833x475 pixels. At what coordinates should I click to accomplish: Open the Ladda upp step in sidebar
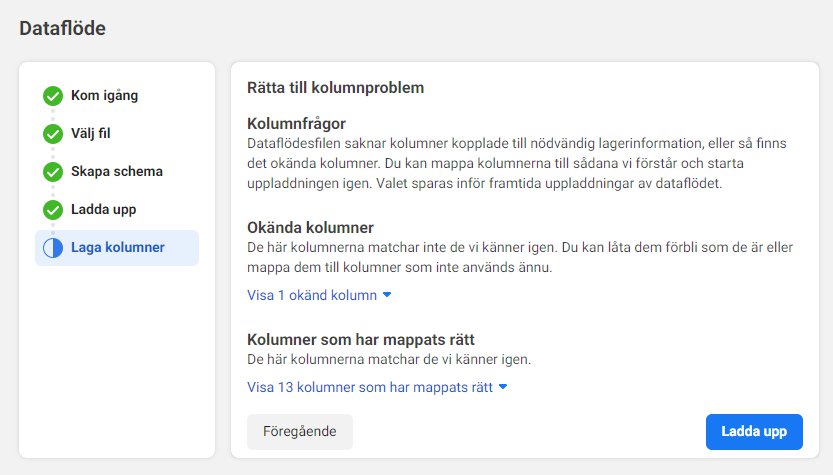coord(104,210)
